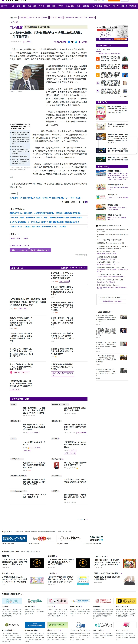Click arrow icon beside これまでの動き
Image resolution: width=138 pixels, height=644 pixels.
click(x=49, y=27)
